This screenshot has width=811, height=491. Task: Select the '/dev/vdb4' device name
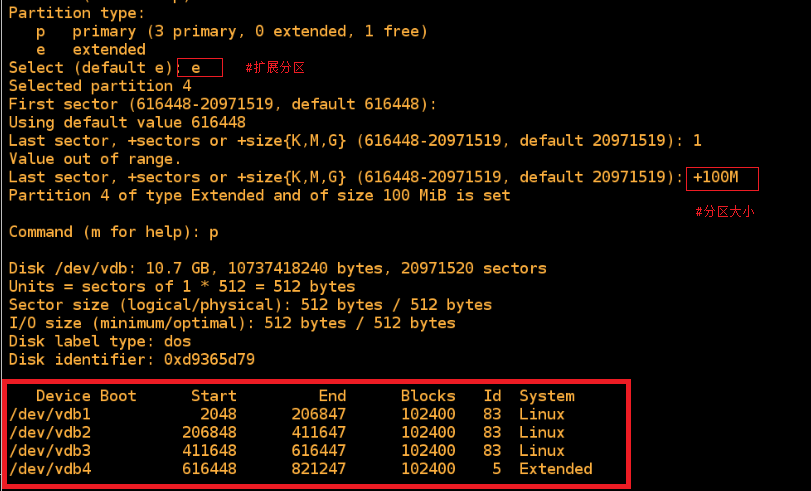[x=50, y=469]
